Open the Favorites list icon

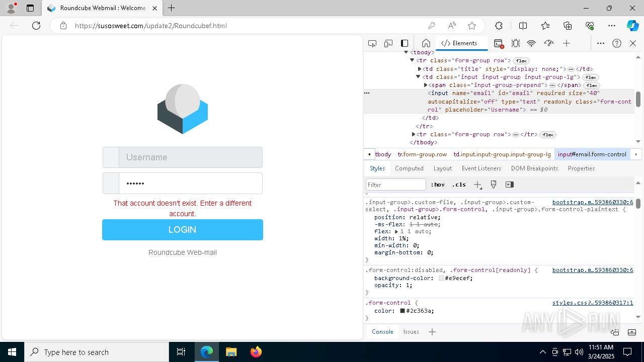(545, 26)
